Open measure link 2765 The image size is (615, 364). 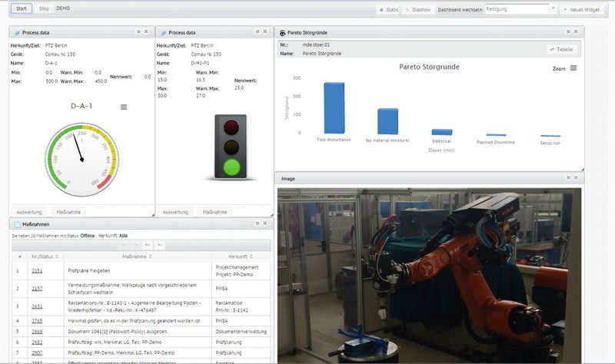point(37,320)
